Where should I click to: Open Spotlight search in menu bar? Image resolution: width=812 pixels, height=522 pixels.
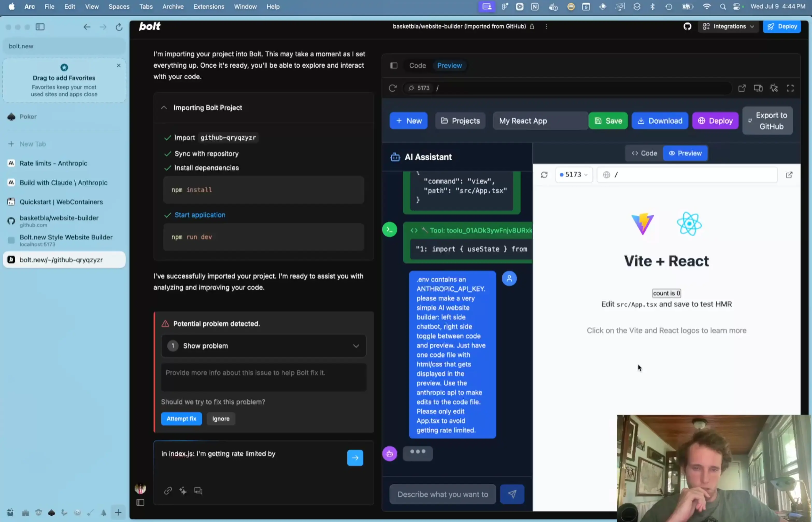tap(723, 7)
